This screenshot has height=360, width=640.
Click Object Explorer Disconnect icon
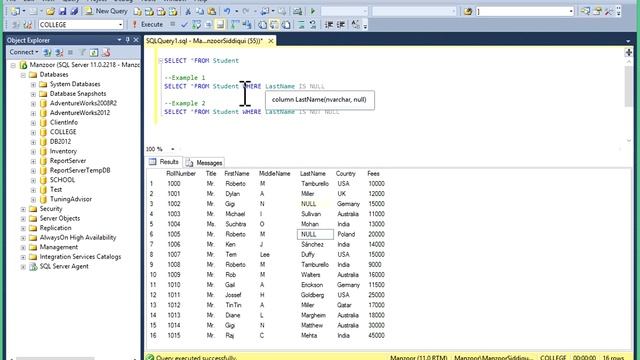59,52
